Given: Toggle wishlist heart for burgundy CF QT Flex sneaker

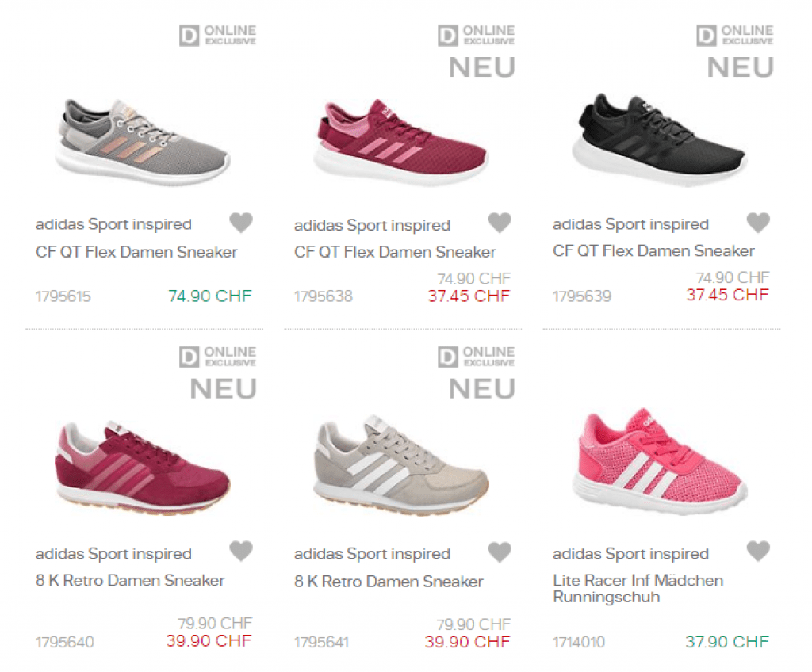Looking at the screenshot, I should [x=500, y=223].
